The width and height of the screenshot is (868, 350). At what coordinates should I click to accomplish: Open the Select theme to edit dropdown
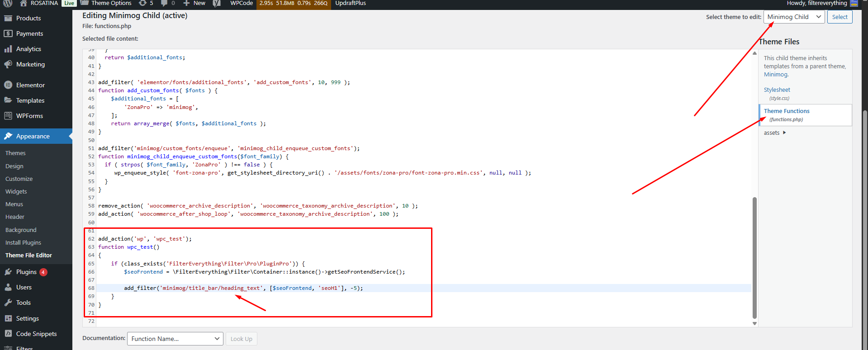[794, 17]
